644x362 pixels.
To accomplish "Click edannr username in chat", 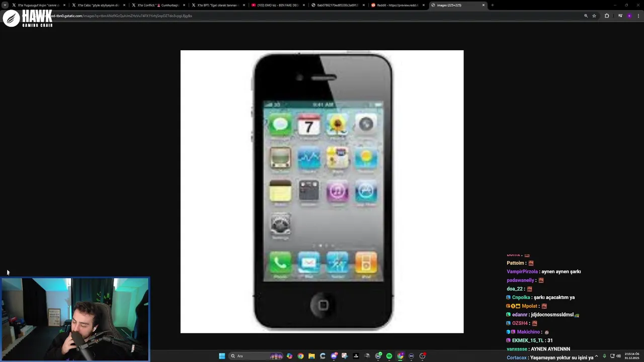I will [x=520, y=314].
